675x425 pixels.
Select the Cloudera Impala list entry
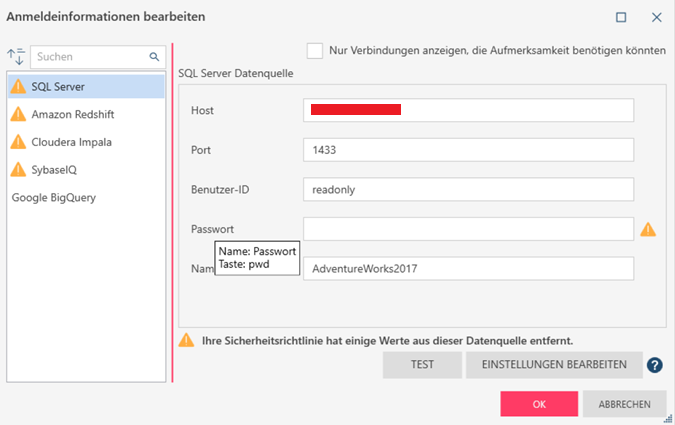point(71,142)
